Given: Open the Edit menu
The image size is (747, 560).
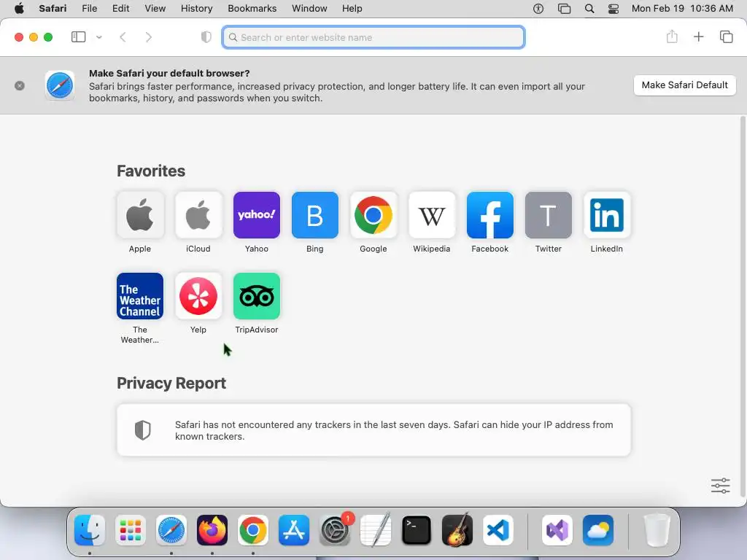Looking at the screenshot, I should tap(120, 9).
